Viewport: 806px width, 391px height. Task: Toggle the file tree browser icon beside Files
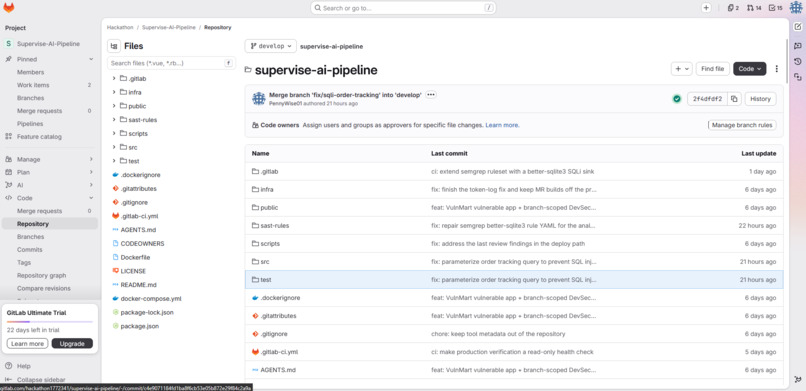(x=114, y=46)
